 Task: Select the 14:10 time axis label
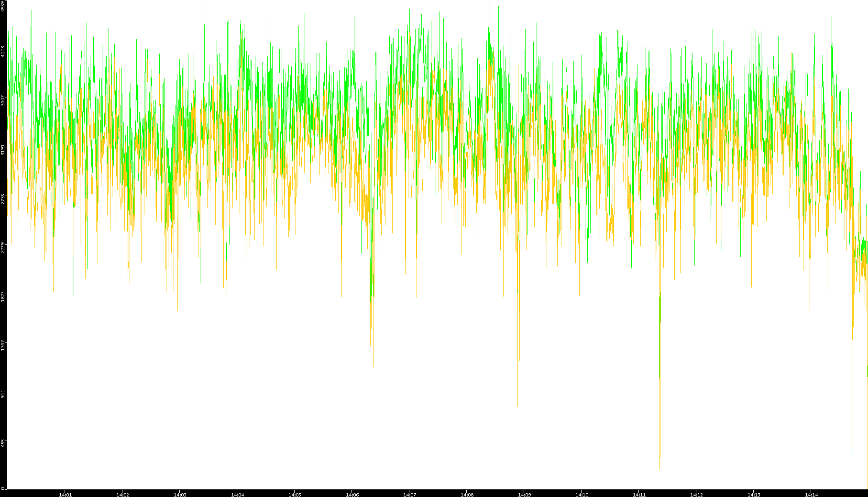(x=582, y=495)
